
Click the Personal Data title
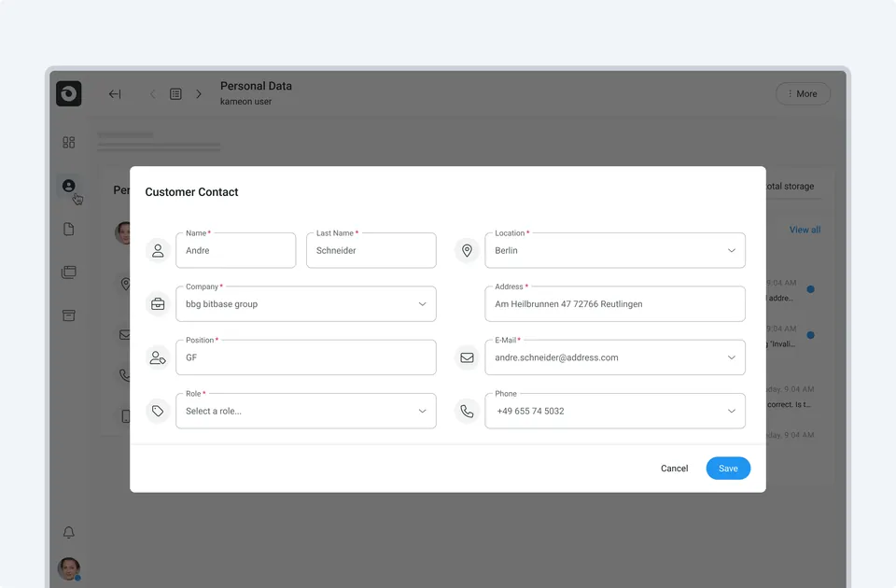pyautogui.click(x=256, y=86)
